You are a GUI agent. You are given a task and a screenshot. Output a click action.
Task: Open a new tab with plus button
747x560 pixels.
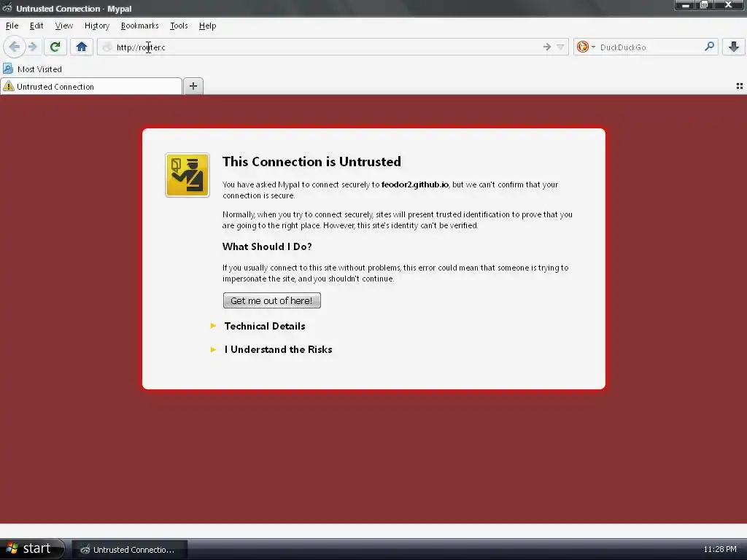click(193, 86)
